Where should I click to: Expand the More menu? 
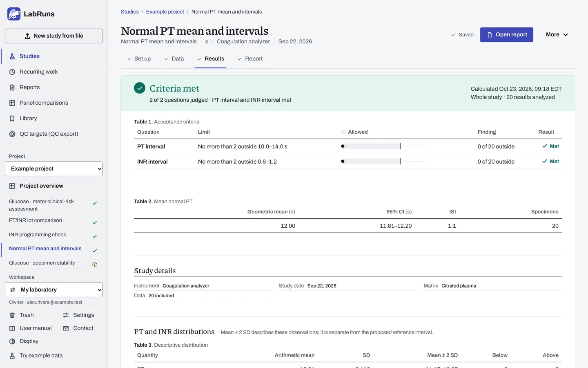tap(557, 35)
